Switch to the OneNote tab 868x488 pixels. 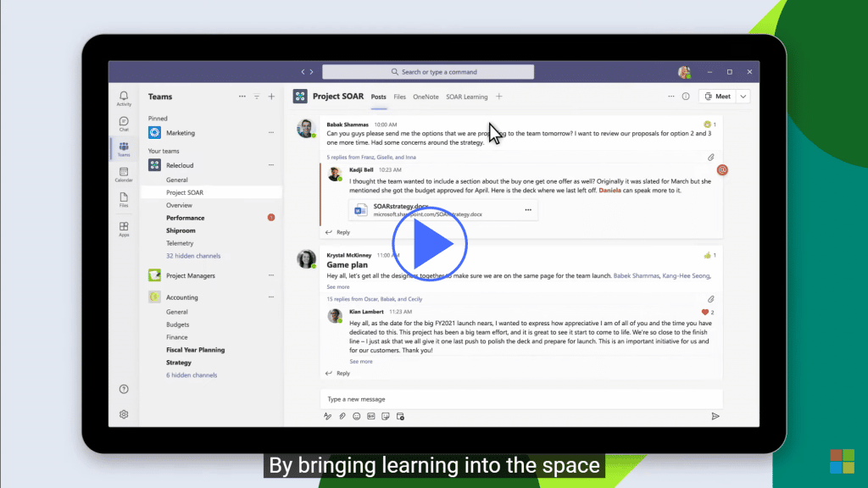[x=426, y=97]
